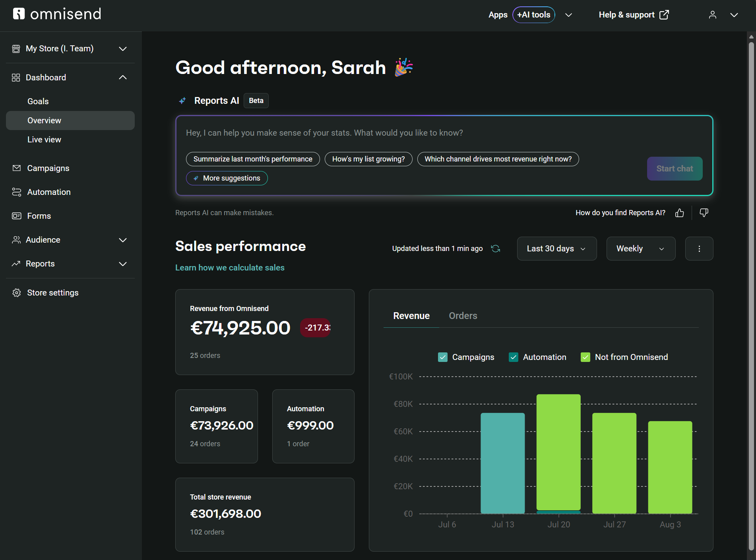This screenshot has width=756, height=560.
Task: Expand the Reports menu chevron
Action: tap(123, 264)
